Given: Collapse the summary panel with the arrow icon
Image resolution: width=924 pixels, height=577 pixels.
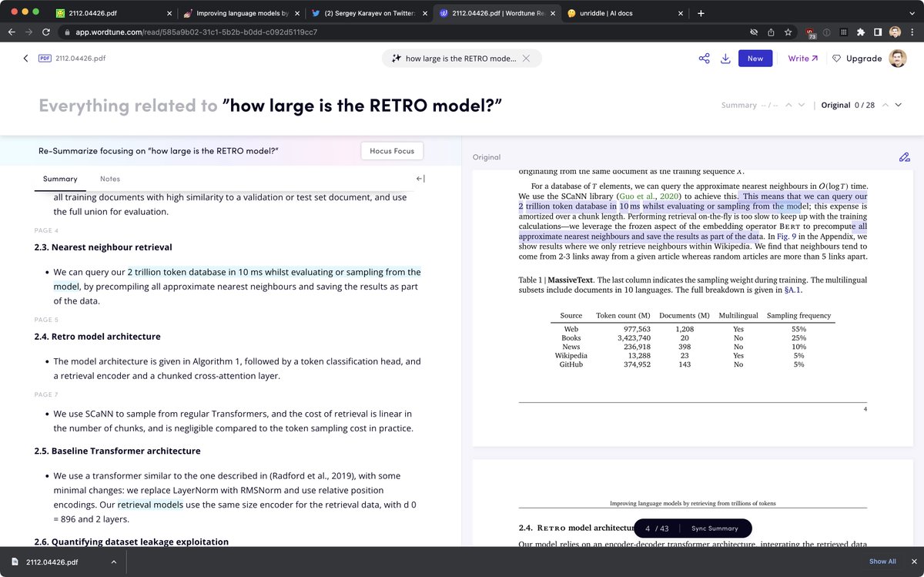Looking at the screenshot, I should coord(420,179).
